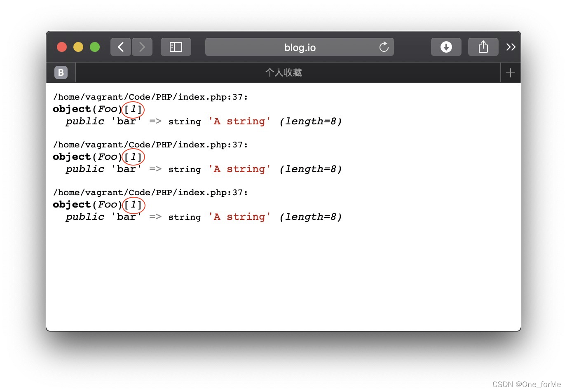Open a new tab with plus button
Screen dimensions: 567x392
[511, 73]
